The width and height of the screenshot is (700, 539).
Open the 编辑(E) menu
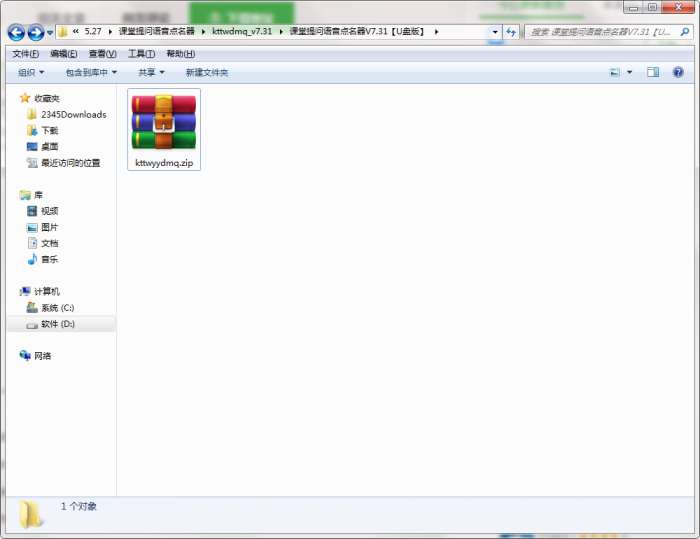[x=64, y=54]
